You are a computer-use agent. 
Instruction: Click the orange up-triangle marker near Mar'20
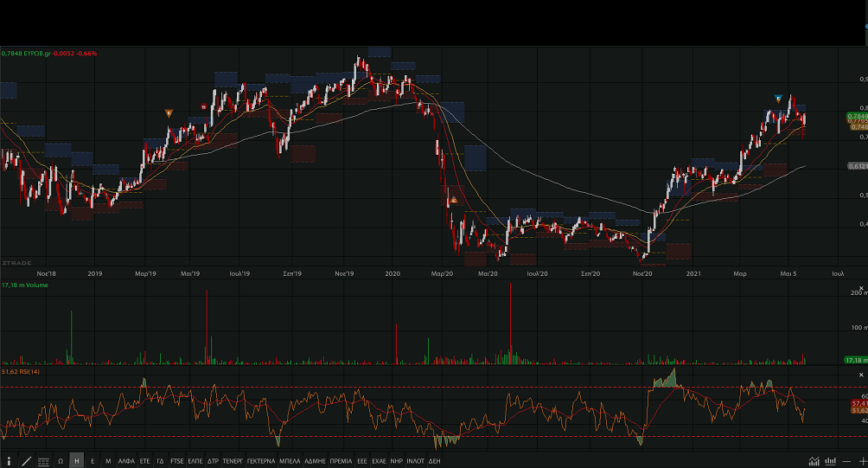[453, 201]
